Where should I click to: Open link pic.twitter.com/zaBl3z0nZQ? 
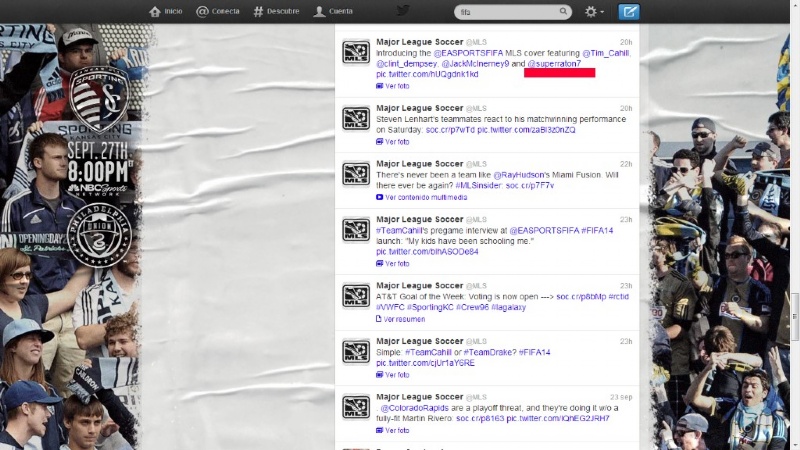(526, 130)
